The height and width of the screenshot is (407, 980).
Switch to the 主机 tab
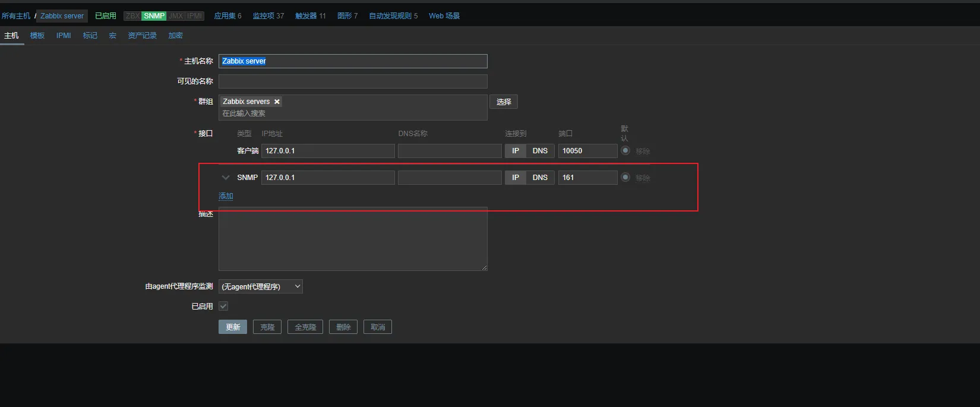pos(11,36)
